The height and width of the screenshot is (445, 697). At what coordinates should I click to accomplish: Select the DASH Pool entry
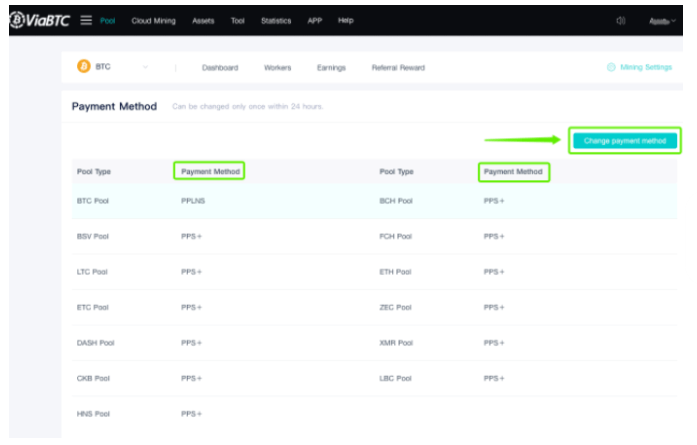click(96, 343)
